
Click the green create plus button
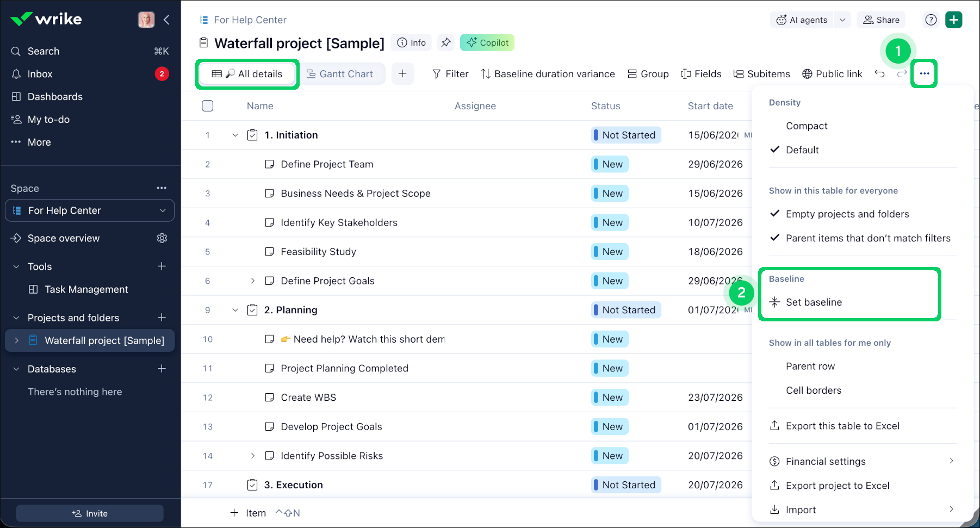click(954, 20)
